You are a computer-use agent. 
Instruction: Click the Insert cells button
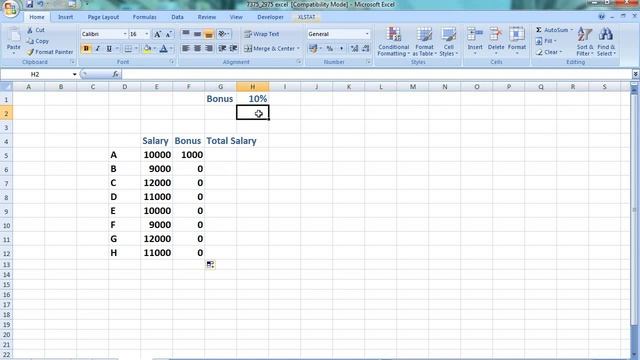[x=475, y=41]
